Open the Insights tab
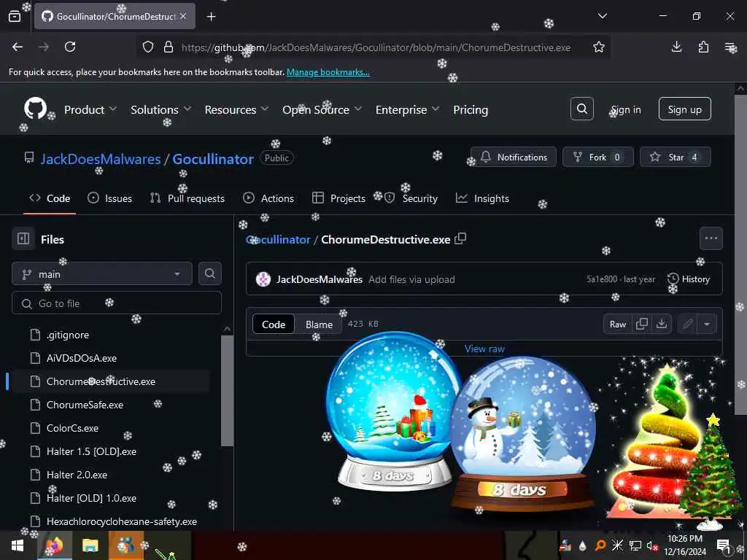This screenshot has height=560, width=747. 482,198
